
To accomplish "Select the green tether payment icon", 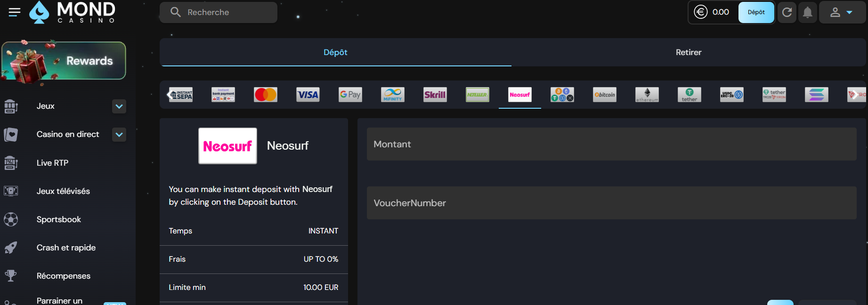I will click(x=690, y=95).
